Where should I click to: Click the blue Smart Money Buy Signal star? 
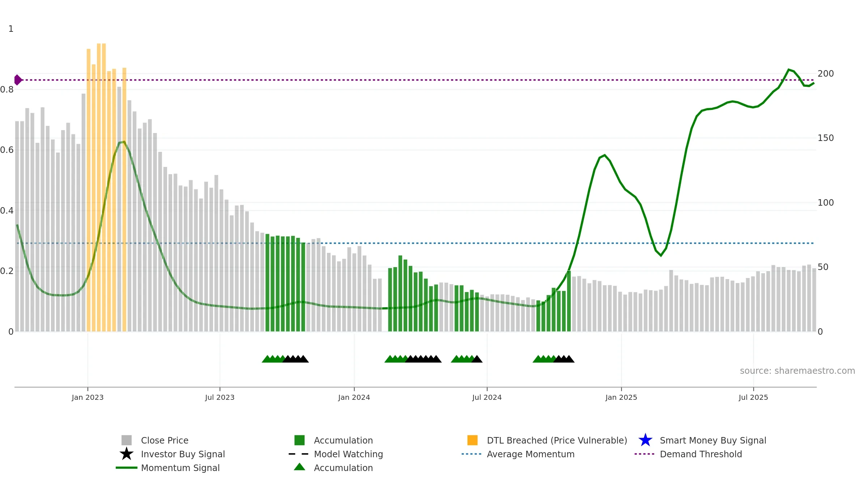[645, 440]
